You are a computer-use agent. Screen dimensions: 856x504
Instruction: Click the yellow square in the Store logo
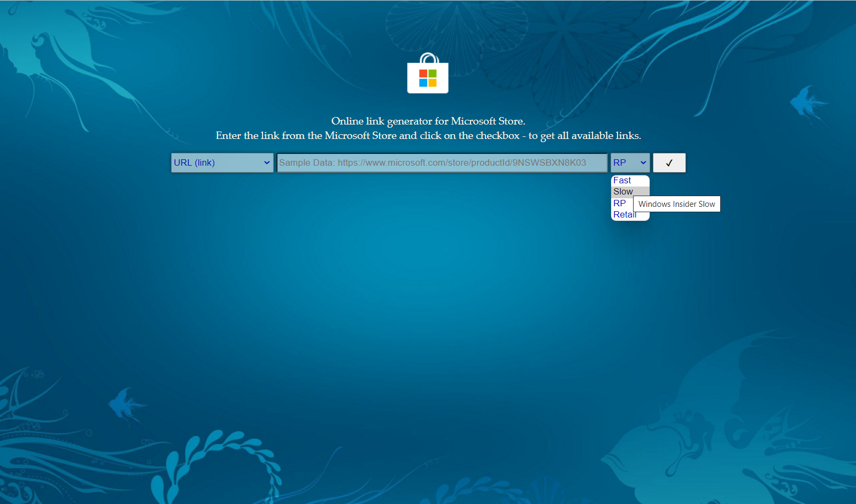tap(433, 83)
